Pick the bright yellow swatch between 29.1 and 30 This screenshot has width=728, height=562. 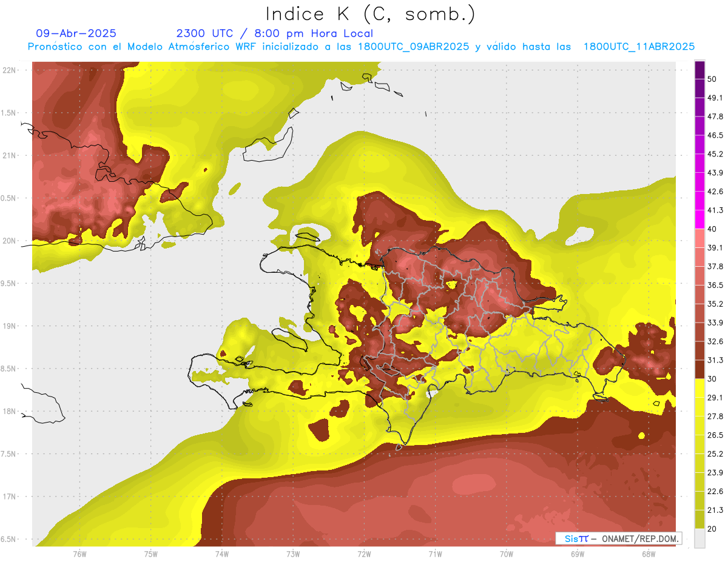699,388
